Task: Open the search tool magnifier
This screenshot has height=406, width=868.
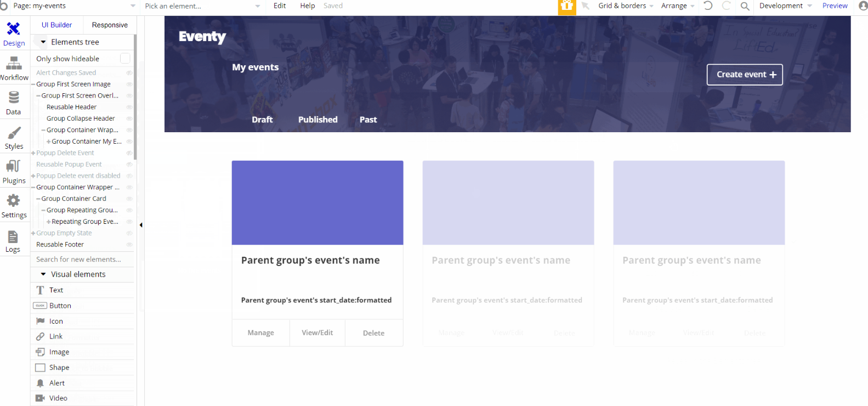Action: point(745,6)
